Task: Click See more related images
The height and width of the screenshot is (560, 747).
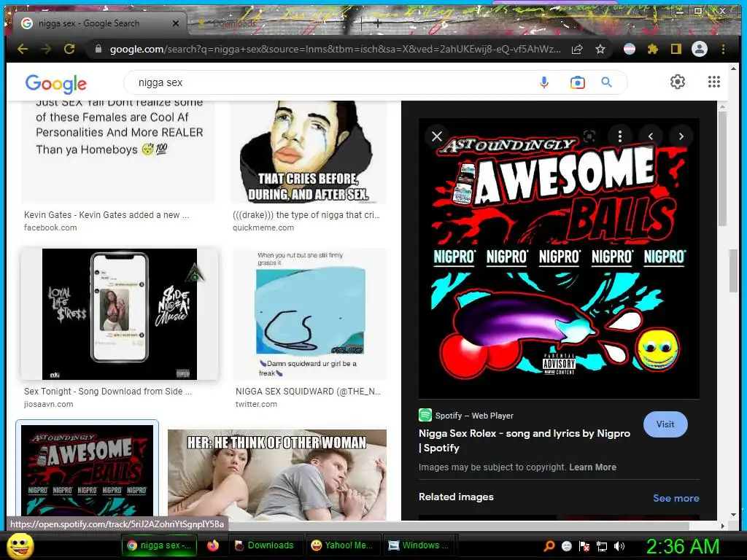Action: (676, 498)
